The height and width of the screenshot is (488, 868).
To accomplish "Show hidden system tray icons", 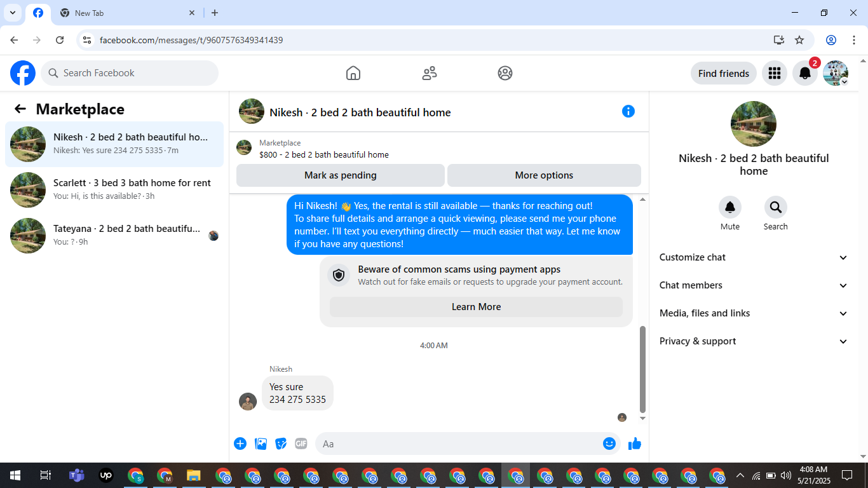I will [x=740, y=475].
